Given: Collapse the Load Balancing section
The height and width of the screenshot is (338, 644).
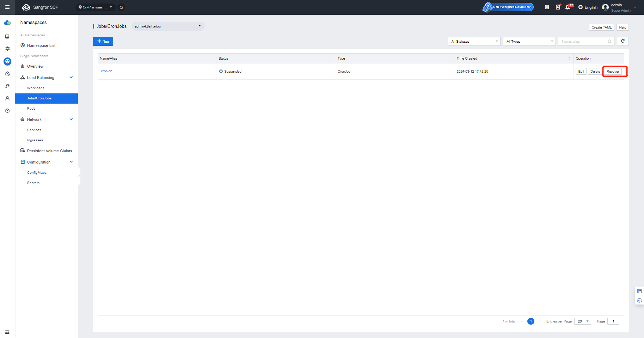Looking at the screenshot, I should tap(71, 78).
